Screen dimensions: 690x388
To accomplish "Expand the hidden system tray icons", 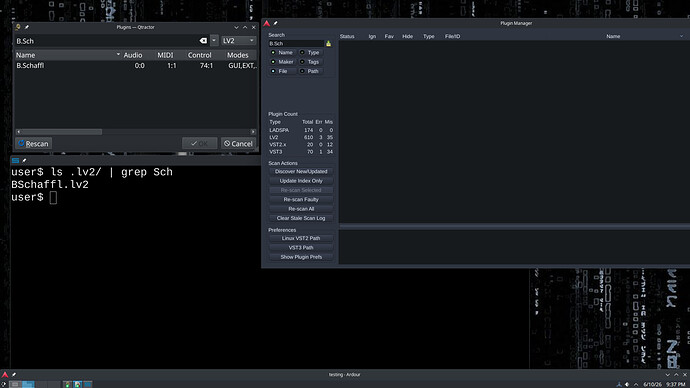I will (x=636, y=384).
